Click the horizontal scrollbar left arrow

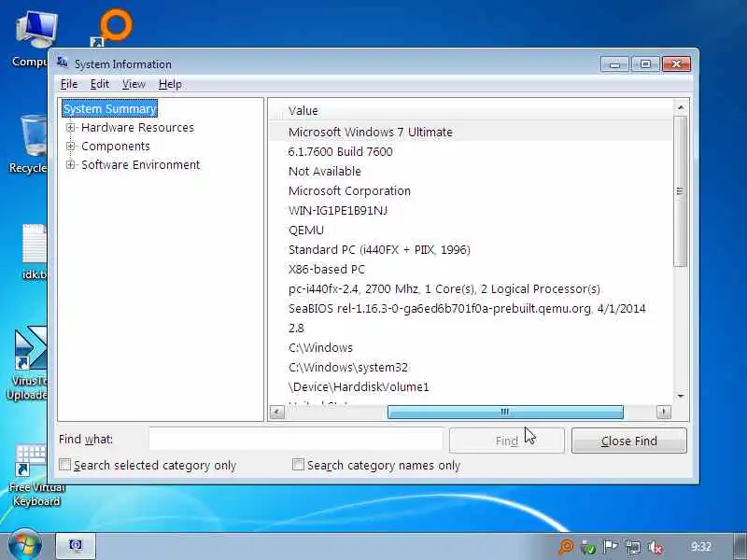tap(276, 412)
